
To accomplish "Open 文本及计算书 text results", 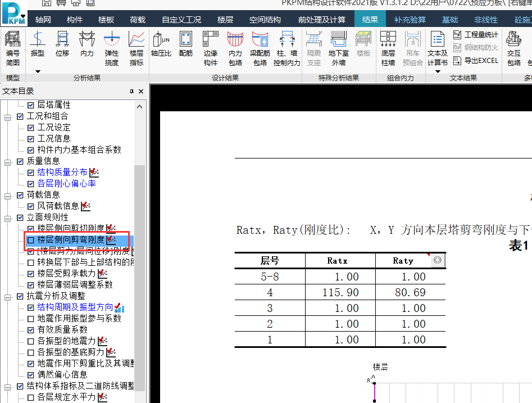I will point(438,48).
